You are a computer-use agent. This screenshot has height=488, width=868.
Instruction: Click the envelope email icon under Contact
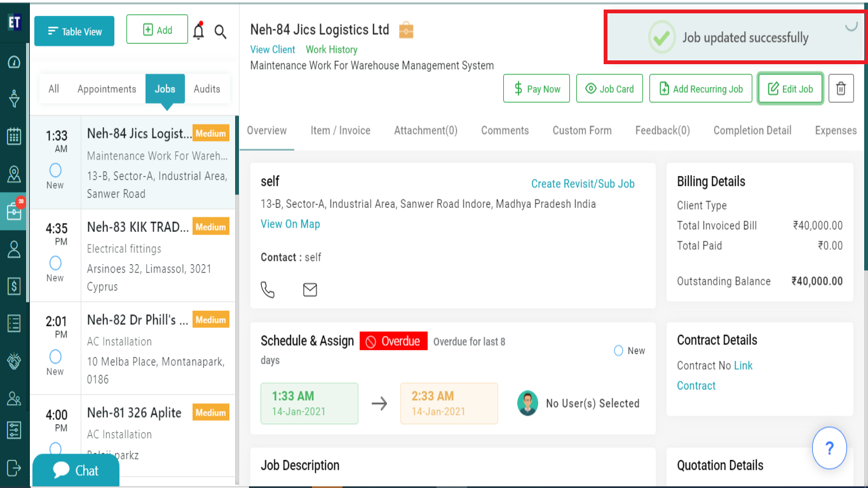(x=309, y=290)
